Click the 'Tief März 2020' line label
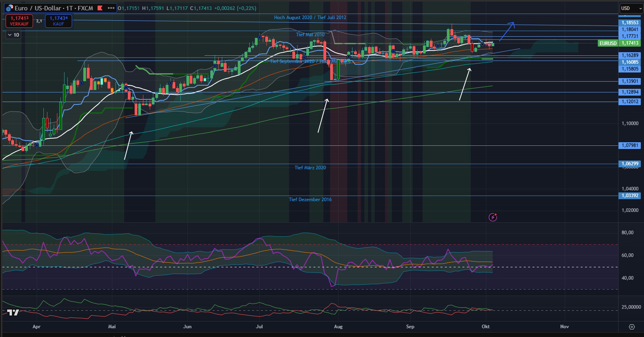 coord(310,168)
